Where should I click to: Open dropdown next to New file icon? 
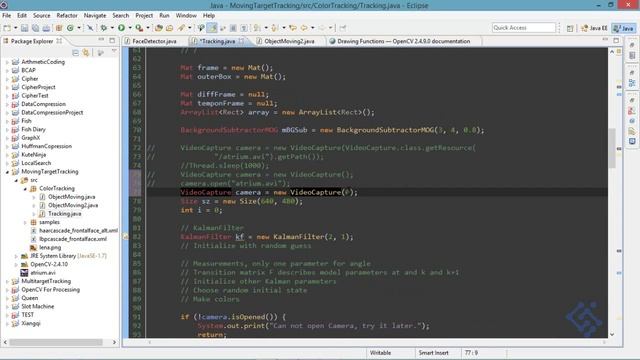16,28
